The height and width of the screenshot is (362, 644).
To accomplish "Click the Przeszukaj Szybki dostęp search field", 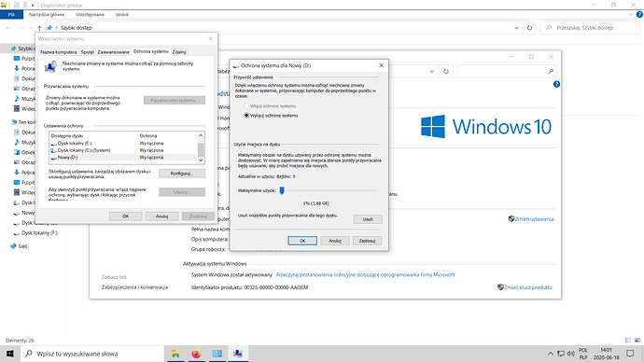I will pyautogui.click(x=590, y=28).
